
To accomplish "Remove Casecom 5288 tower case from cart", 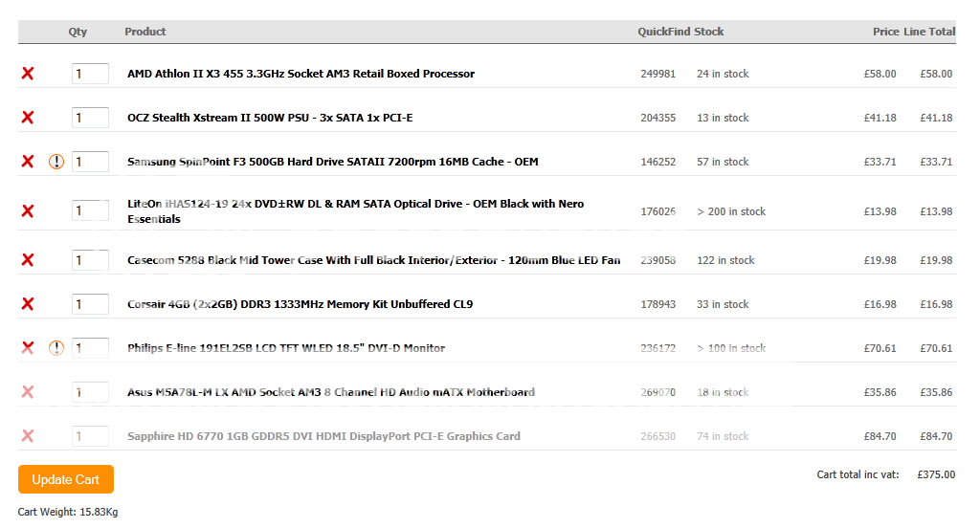I will pyautogui.click(x=28, y=260).
